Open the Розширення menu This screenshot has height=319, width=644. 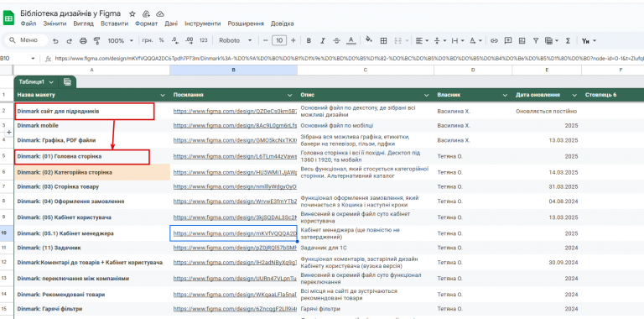point(246,24)
